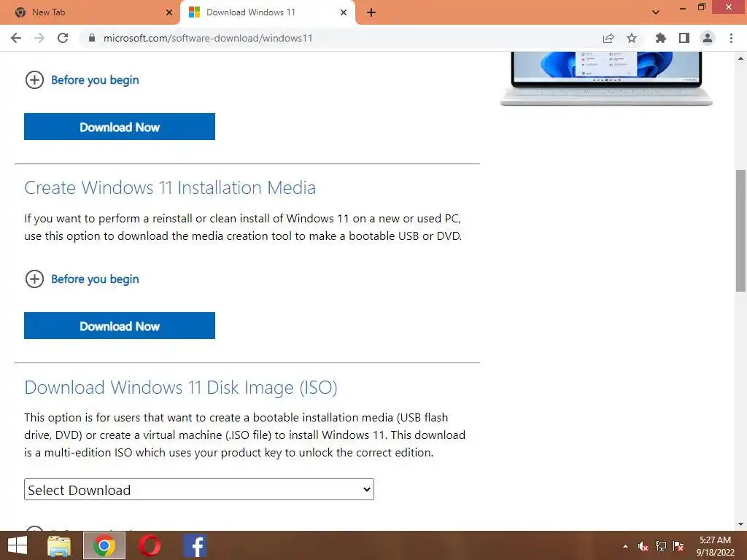747x560 pixels.
Task: Launch Opera from the taskbar
Action: click(150, 545)
